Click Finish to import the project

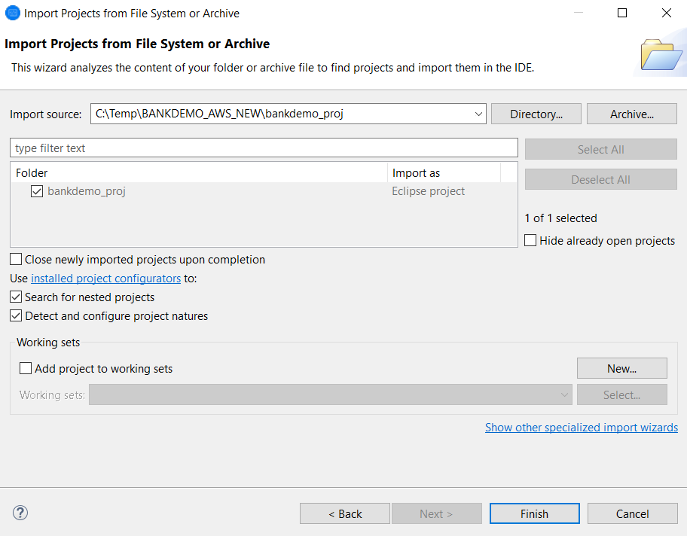coord(534,514)
